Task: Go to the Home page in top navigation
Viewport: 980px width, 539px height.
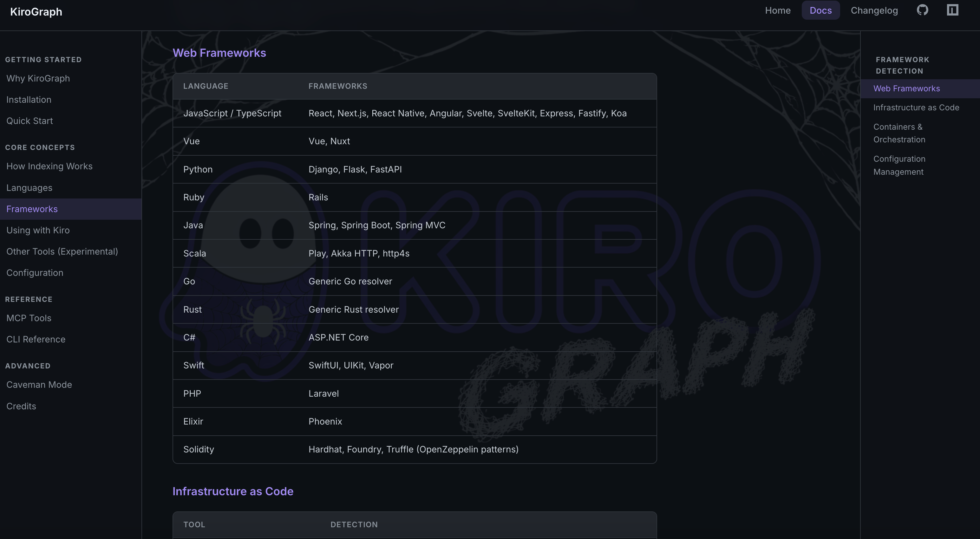Action: coord(778,10)
